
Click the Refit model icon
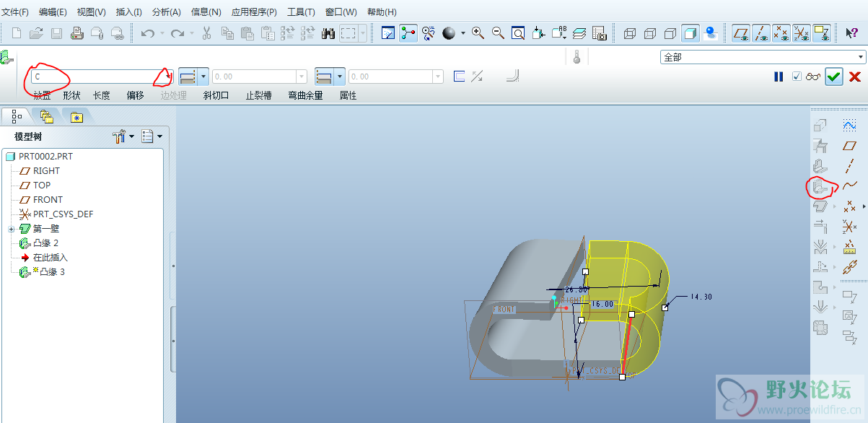(x=518, y=32)
